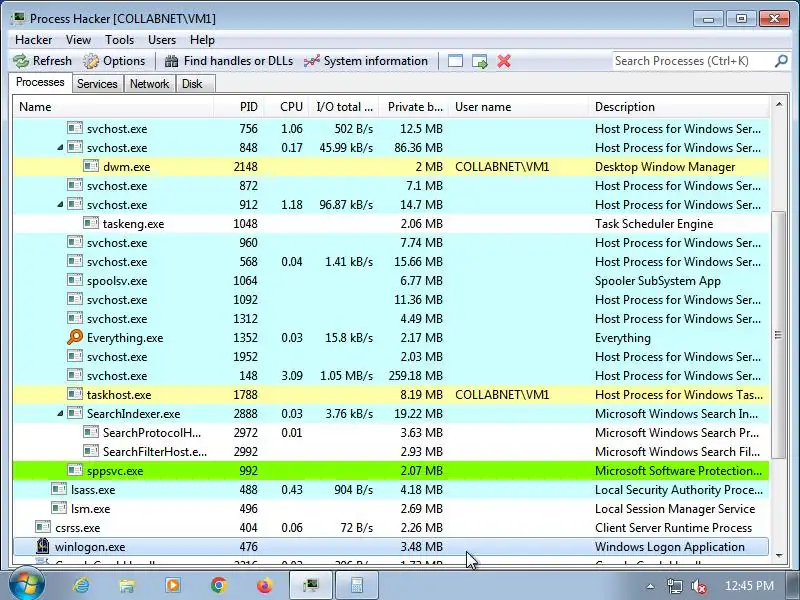Screen dimensions: 800x600
Task: Click the scrollbar down arrow
Action: click(x=779, y=555)
